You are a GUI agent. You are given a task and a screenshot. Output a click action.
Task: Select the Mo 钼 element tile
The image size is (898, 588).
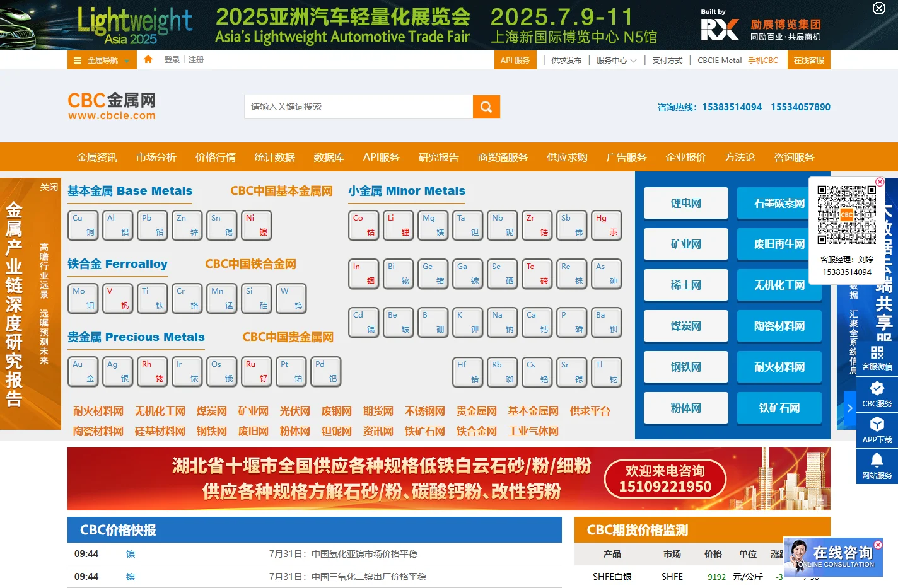tap(83, 298)
